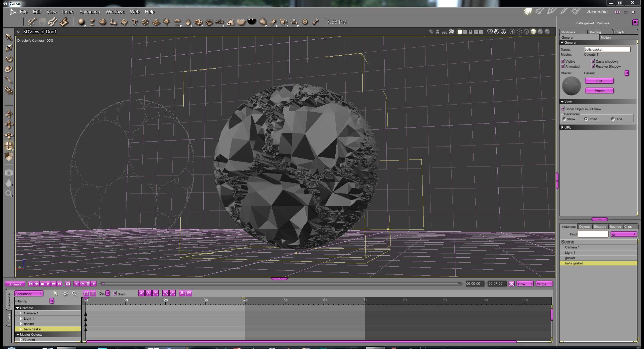Insert a fire primitive from toolbar
This screenshot has height=349, width=644.
click(188, 22)
